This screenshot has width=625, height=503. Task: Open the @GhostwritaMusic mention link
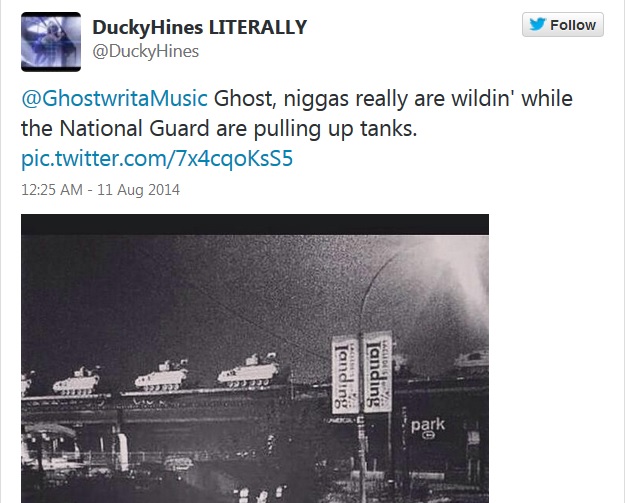114,98
